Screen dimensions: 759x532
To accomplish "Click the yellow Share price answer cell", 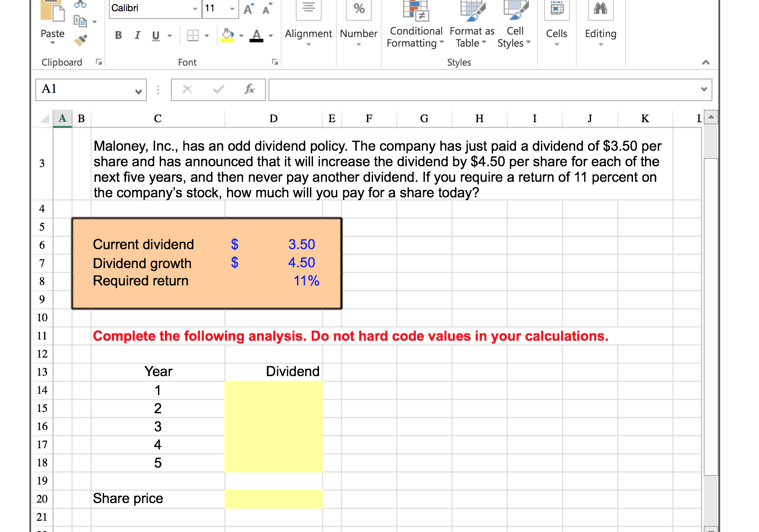I will click(x=274, y=499).
